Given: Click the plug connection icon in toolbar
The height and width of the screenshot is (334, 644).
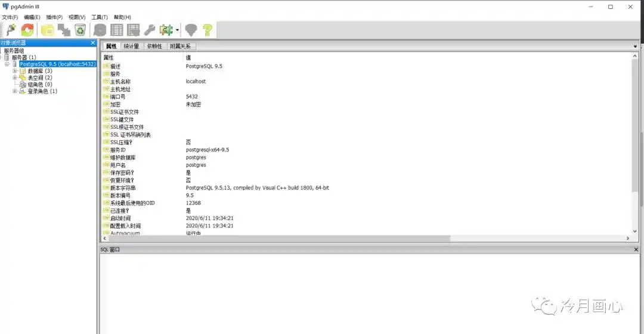Looking at the screenshot, I should tap(10, 30).
